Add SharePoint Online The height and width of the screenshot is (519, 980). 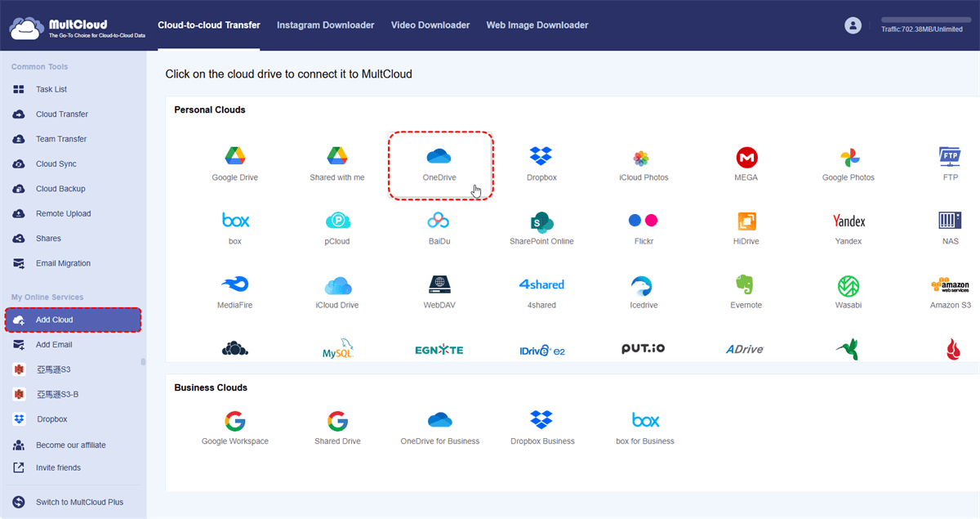coord(541,227)
